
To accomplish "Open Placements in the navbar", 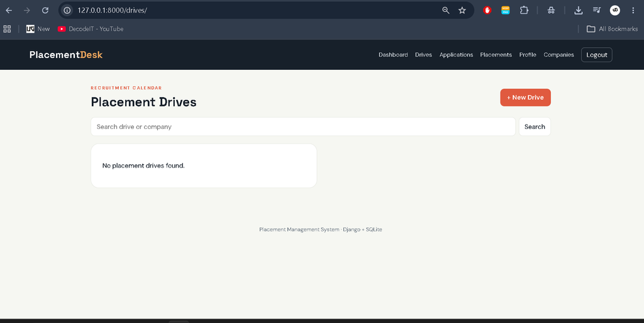I will pyautogui.click(x=496, y=55).
